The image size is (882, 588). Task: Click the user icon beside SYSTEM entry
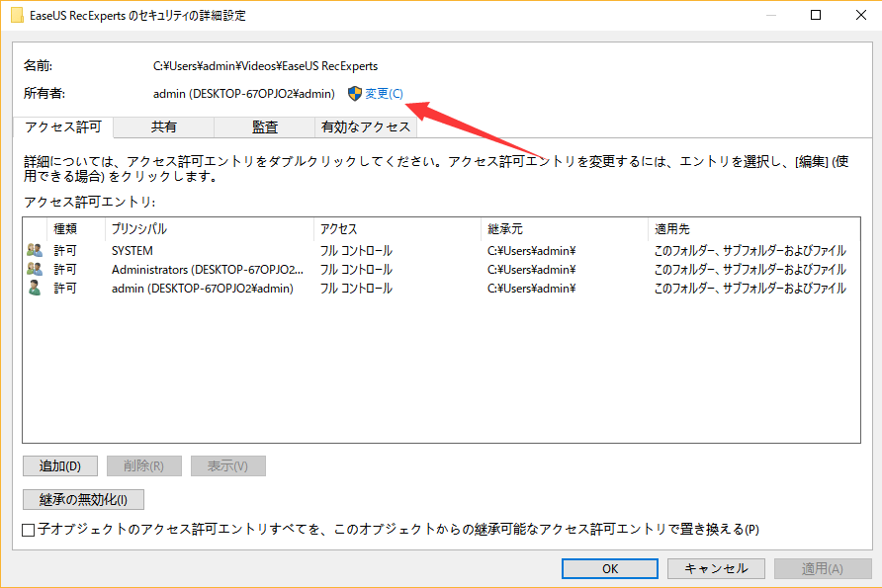[35, 250]
